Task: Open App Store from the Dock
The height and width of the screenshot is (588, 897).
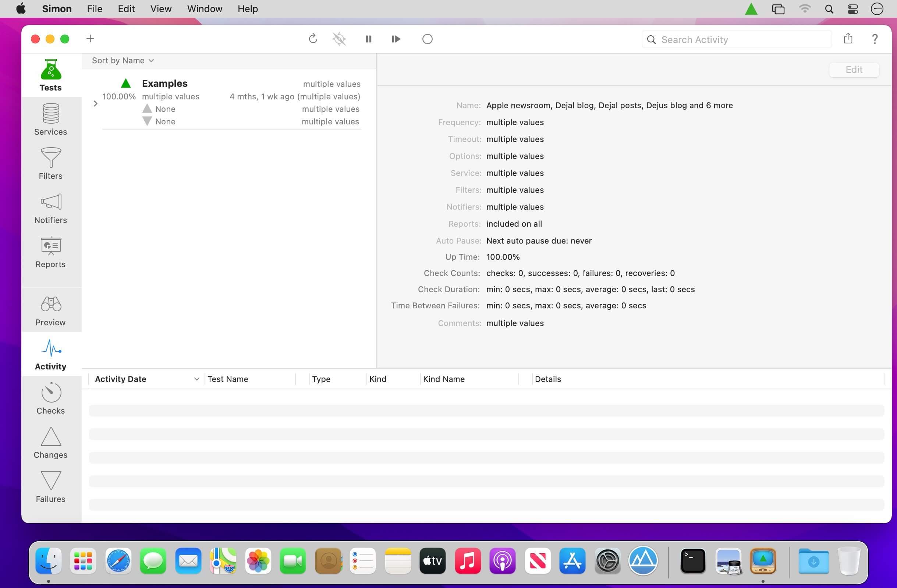Action: 572,560
